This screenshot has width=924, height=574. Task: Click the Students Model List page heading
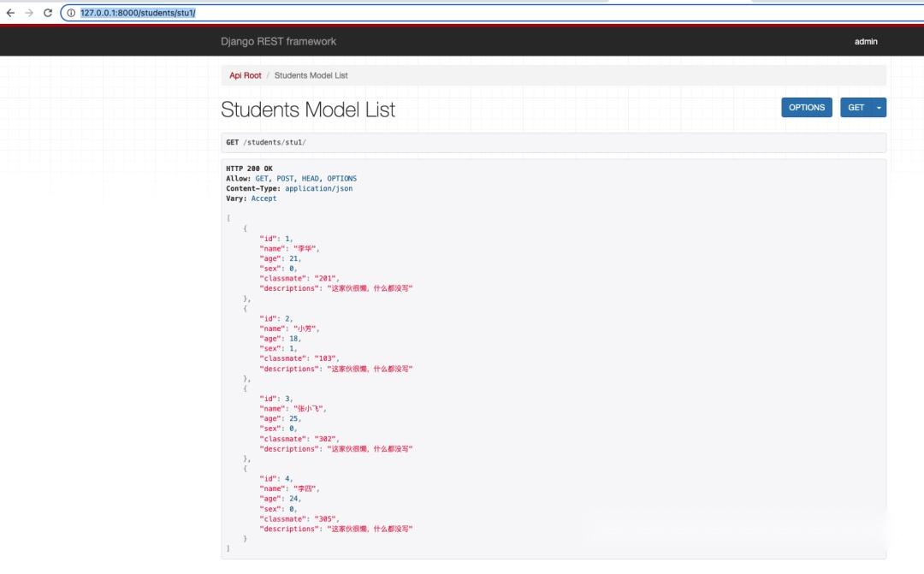pos(308,109)
